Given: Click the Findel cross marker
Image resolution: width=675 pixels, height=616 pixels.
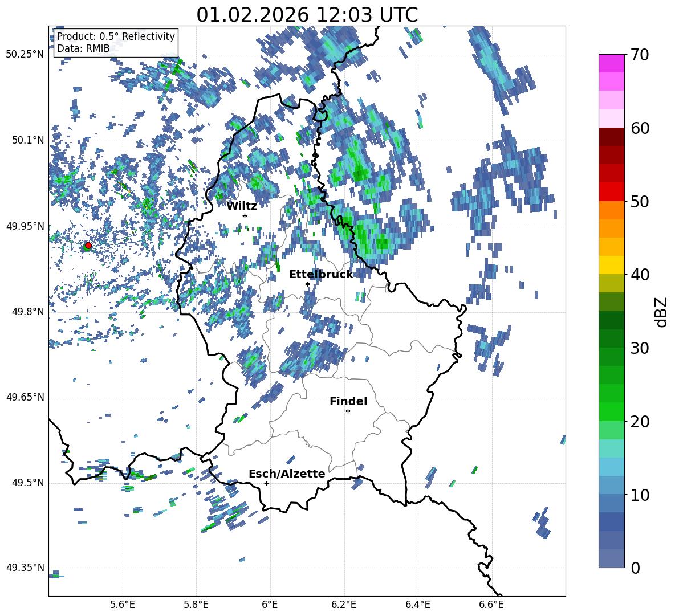Looking at the screenshot, I should pos(348,411).
